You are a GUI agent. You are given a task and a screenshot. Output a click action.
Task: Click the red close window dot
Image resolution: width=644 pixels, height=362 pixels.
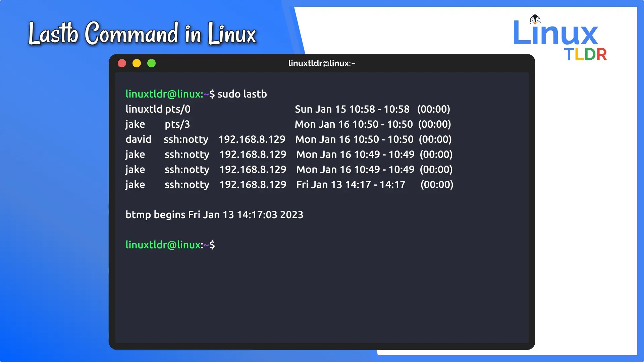pos(122,63)
